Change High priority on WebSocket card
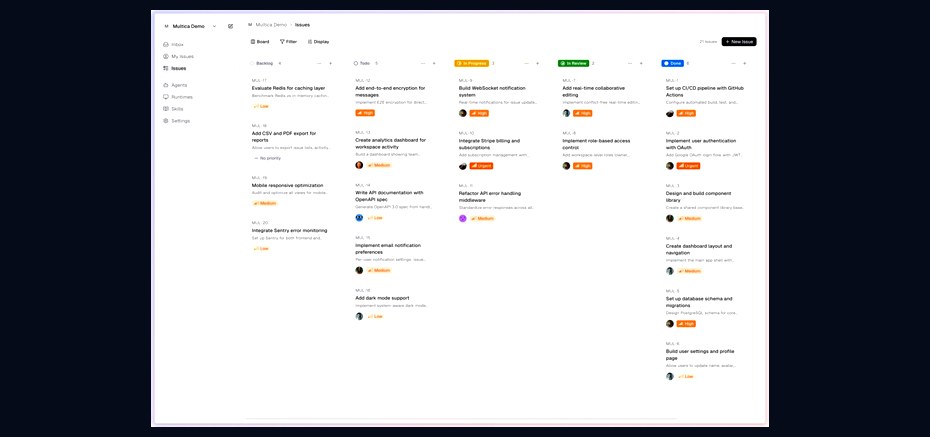930x437 pixels. coord(479,113)
